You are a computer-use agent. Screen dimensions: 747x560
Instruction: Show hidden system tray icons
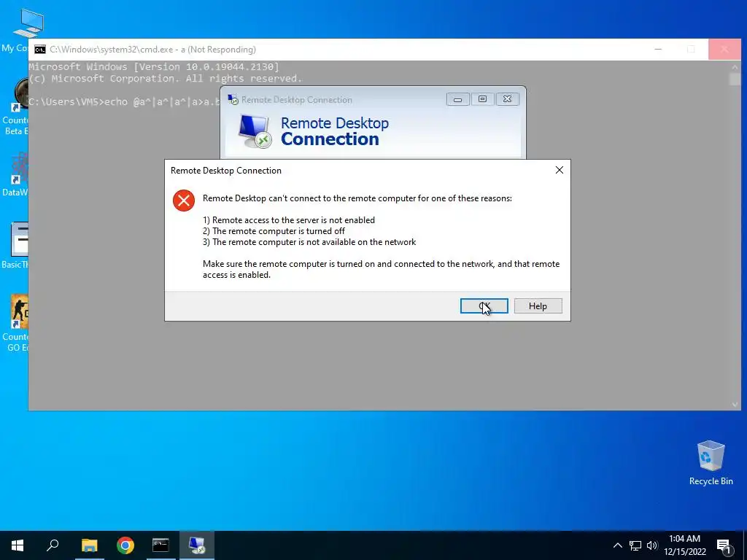617,545
